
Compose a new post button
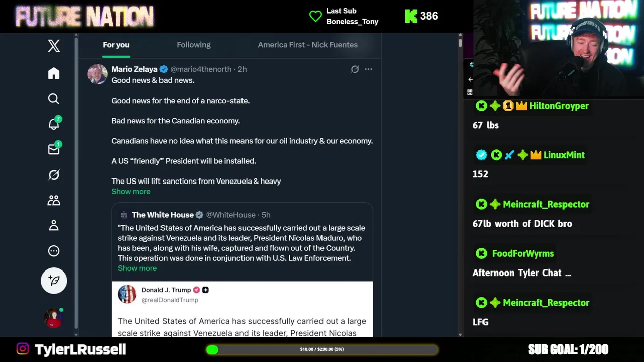click(x=54, y=280)
